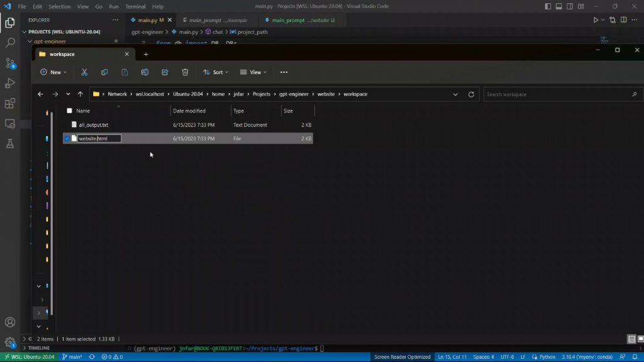This screenshot has width=644, height=362.
Task: Expand the address bar history dropdown
Action: [x=455, y=94]
